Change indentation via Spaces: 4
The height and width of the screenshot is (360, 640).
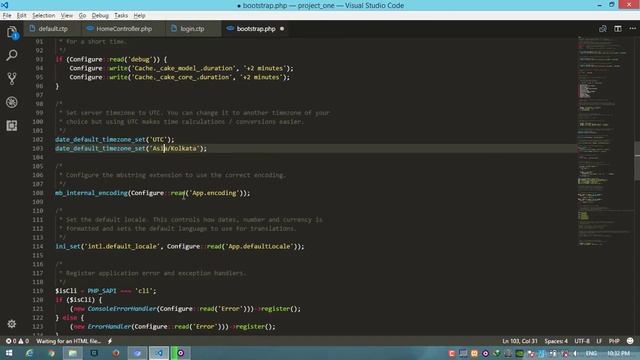pos(556,341)
